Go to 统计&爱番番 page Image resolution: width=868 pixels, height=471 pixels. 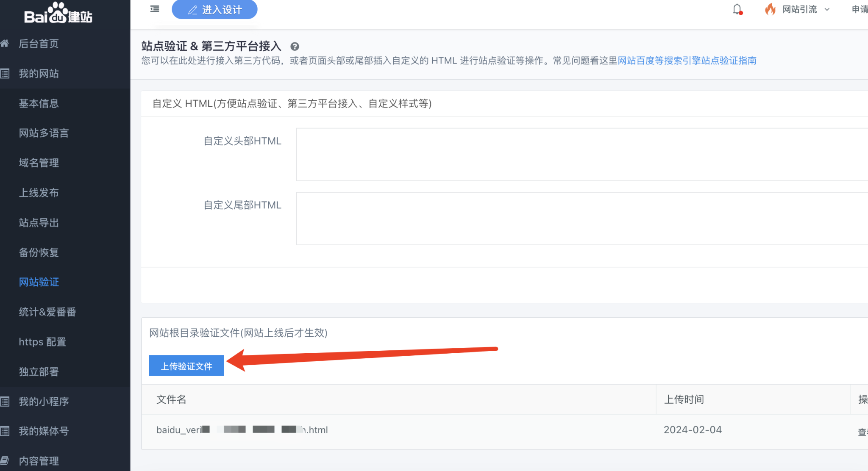pos(47,312)
